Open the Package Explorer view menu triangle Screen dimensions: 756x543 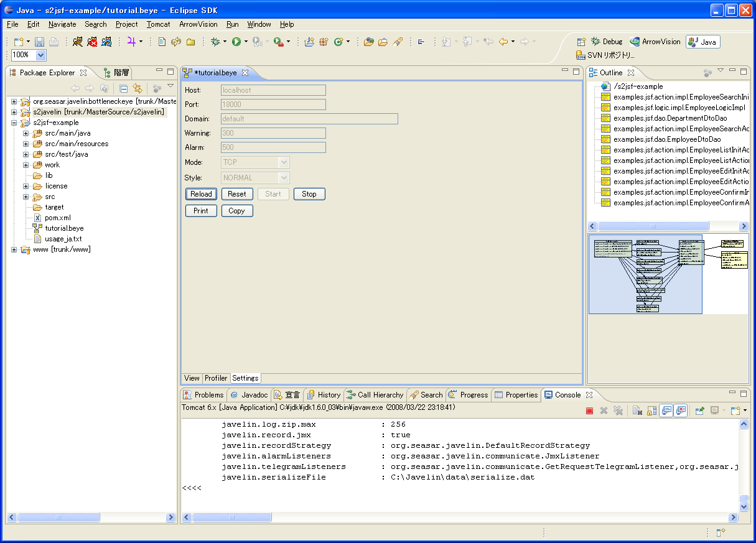[170, 86]
